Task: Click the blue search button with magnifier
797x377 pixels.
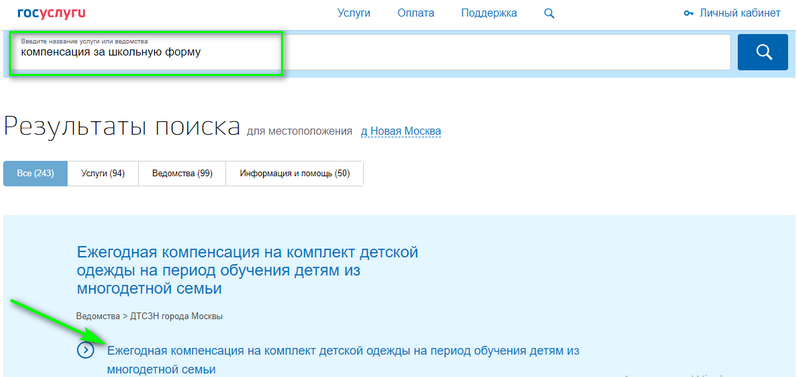Action: click(762, 52)
